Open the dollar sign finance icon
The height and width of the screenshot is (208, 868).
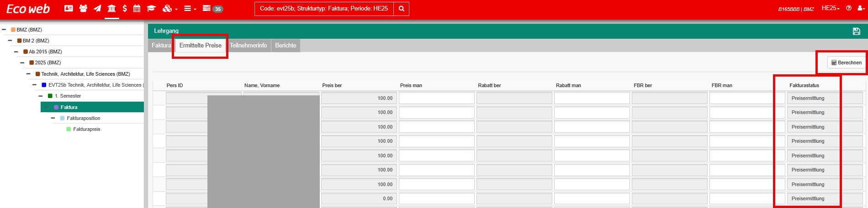125,8
